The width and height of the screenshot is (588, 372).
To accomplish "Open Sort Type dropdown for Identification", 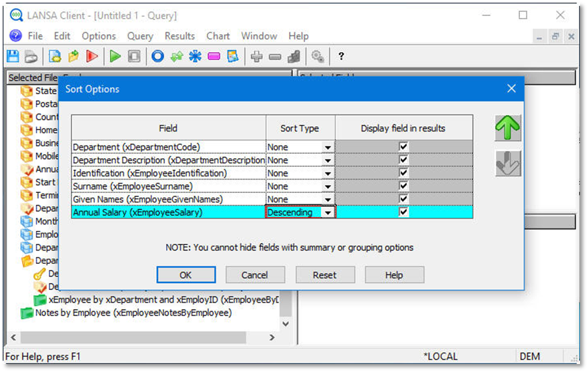I will click(x=328, y=174).
